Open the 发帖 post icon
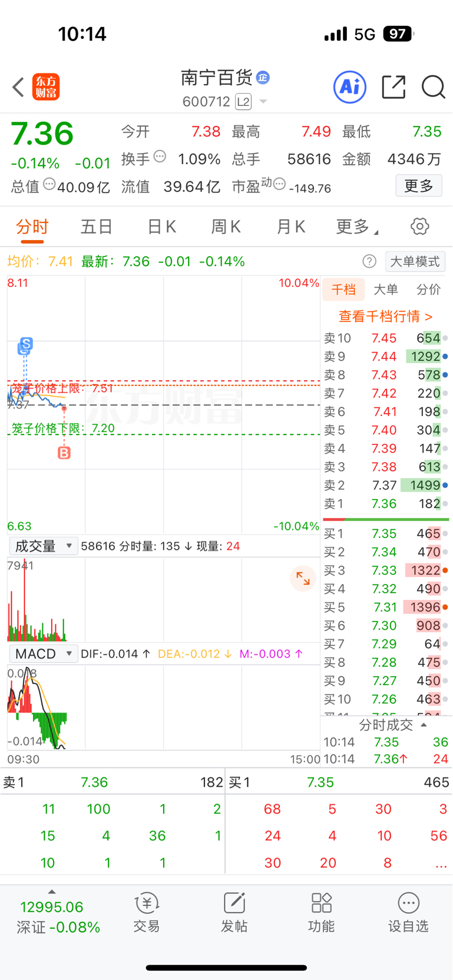453x980 pixels. coord(234,913)
